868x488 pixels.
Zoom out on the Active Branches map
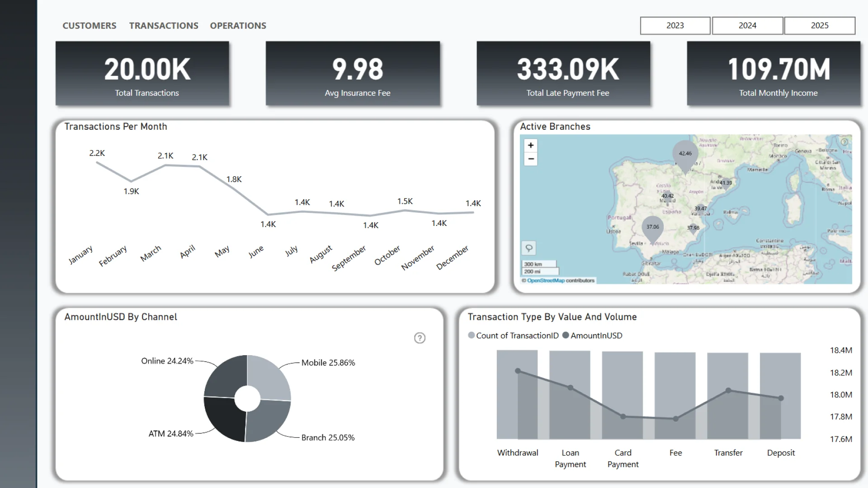tap(531, 159)
